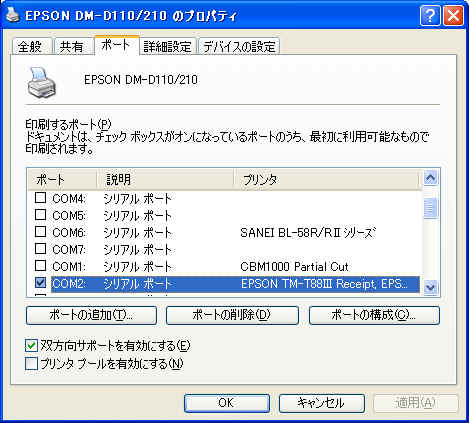Disable 双方向サポートを有効にする checkbox

pos(31,345)
